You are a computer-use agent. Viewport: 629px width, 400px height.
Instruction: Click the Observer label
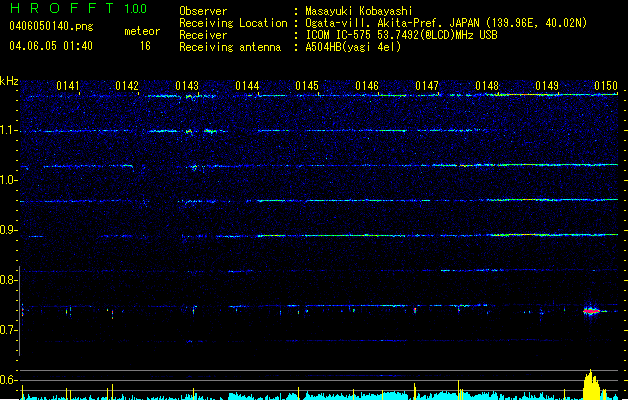[x=203, y=11]
